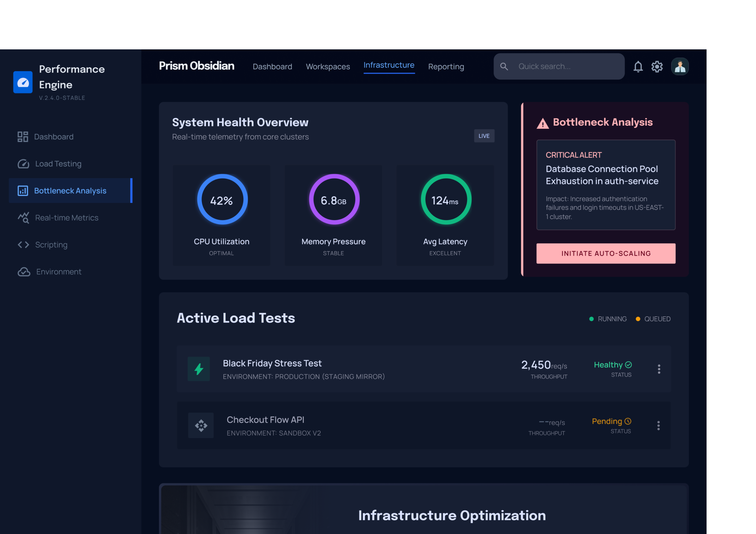
Task: Click the Healthy status checkmark
Action: [629, 365]
